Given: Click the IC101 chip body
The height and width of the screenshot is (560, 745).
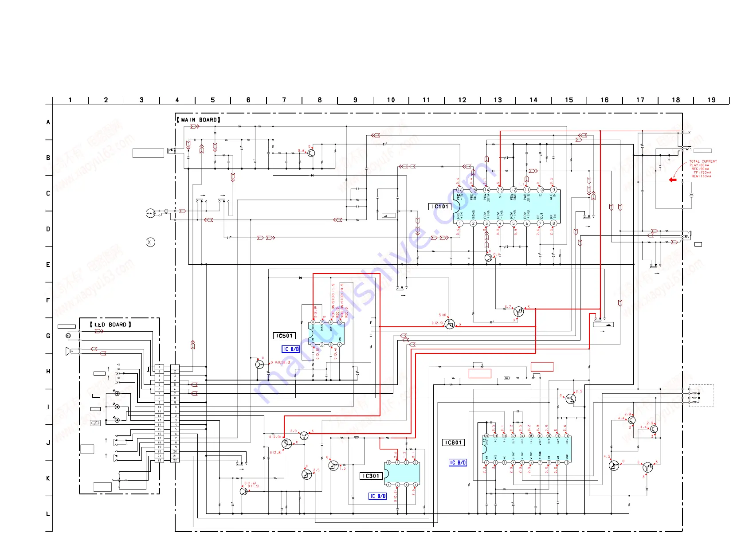Looking at the screenshot, I should pyautogui.click(x=506, y=207).
